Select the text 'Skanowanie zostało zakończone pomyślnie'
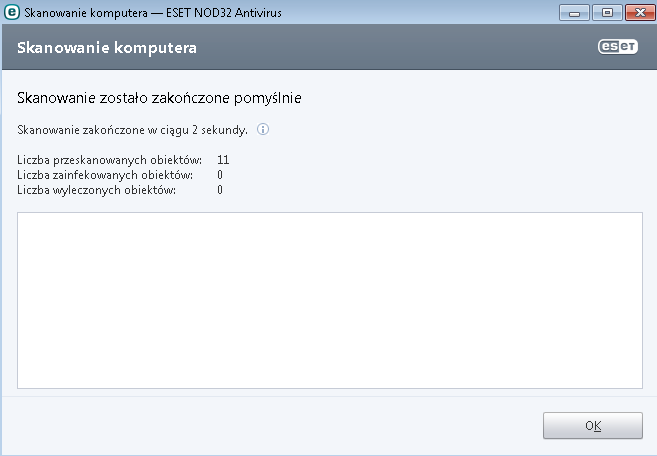 tap(159, 98)
